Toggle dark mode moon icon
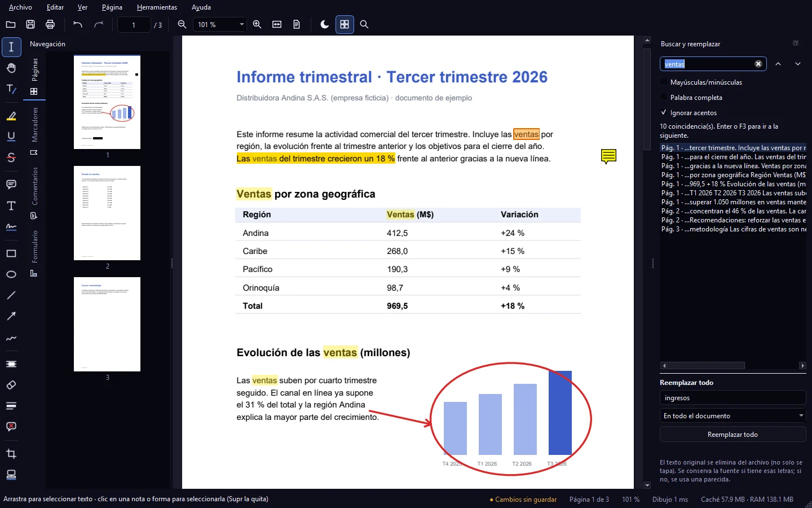Image resolution: width=812 pixels, height=508 pixels. click(325, 24)
